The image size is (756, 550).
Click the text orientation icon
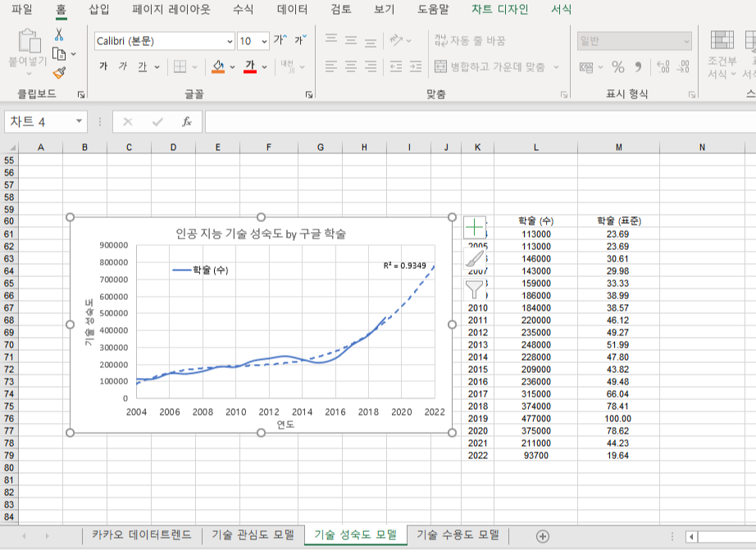pyautogui.click(x=396, y=40)
